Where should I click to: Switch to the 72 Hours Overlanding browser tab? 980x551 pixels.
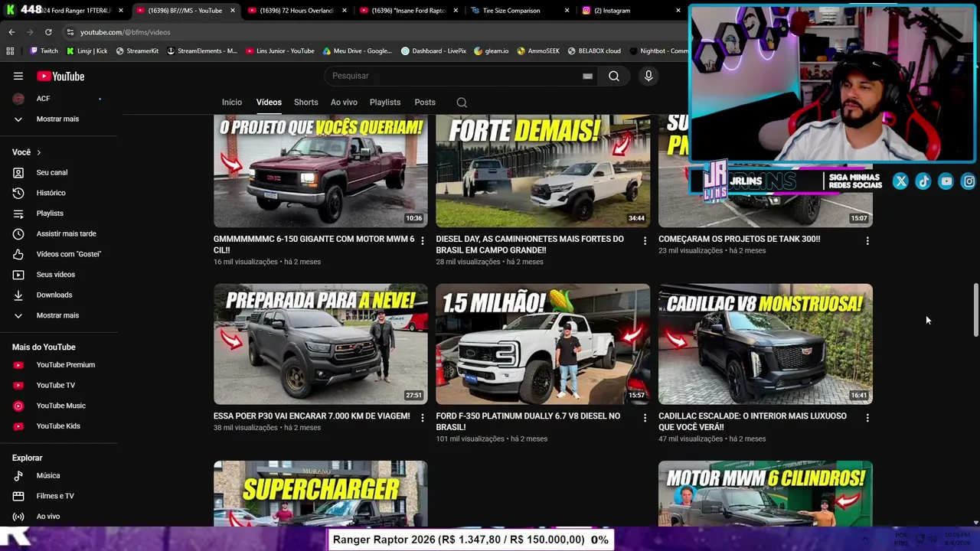pos(296,11)
